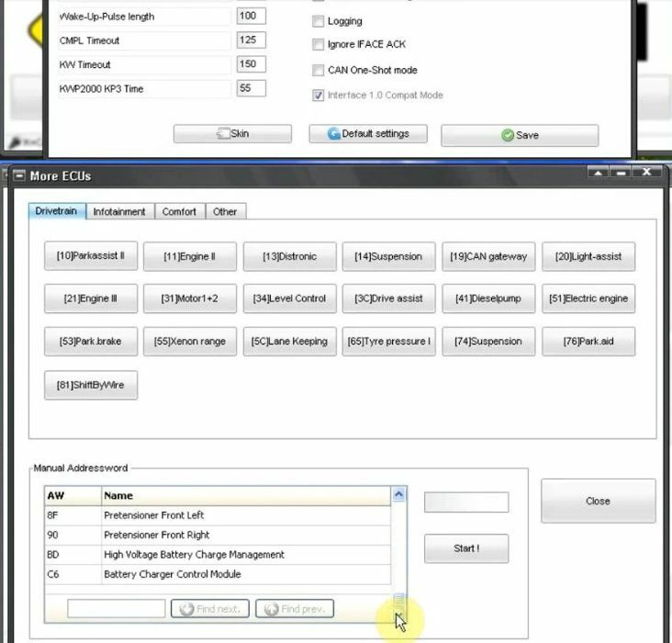Screen dimensions: 672x643
Task: Open [51]Electric engine ECU
Action: point(588,299)
